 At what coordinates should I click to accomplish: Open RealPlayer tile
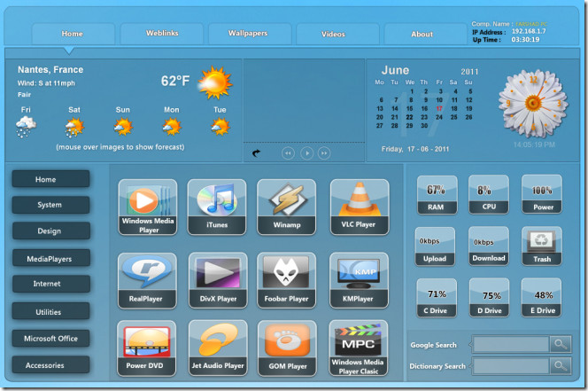click(147, 280)
